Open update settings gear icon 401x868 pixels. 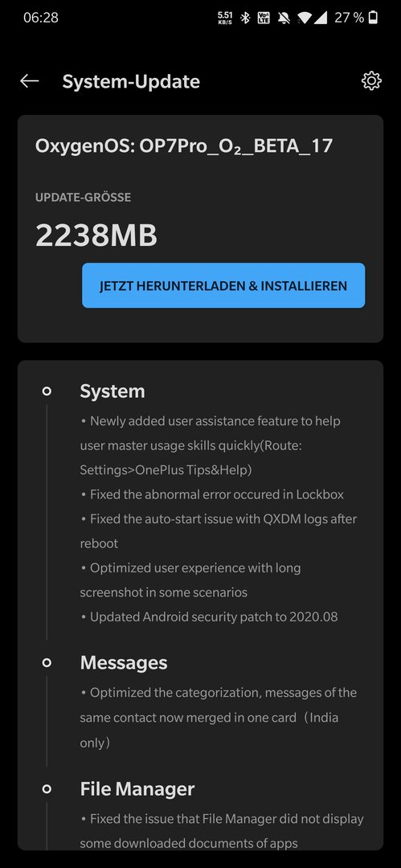[x=371, y=81]
